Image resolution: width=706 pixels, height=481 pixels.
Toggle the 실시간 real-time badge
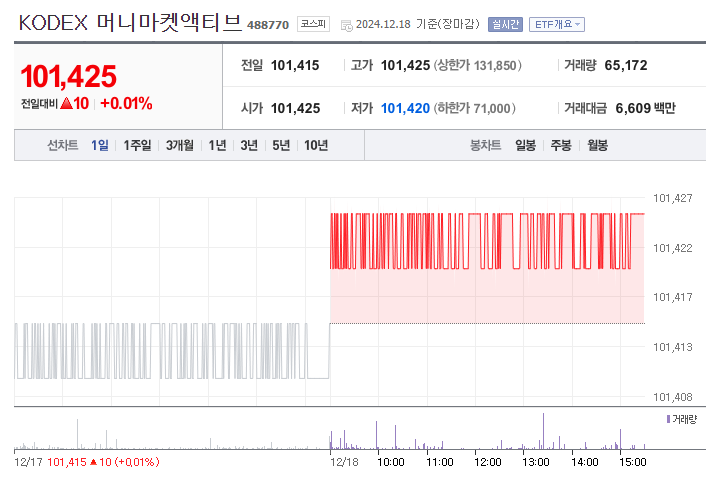505,24
